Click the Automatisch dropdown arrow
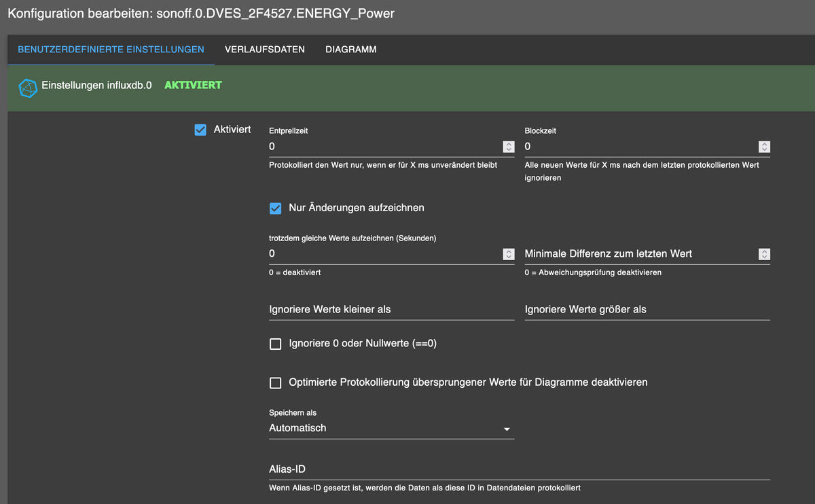Image resolution: width=815 pixels, height=504 pixels. tap(507, 429)
